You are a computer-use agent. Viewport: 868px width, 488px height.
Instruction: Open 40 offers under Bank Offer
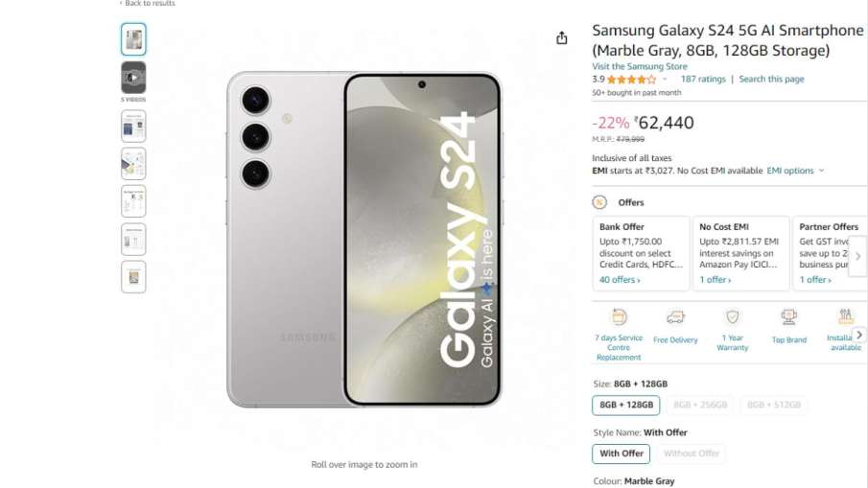620,280
